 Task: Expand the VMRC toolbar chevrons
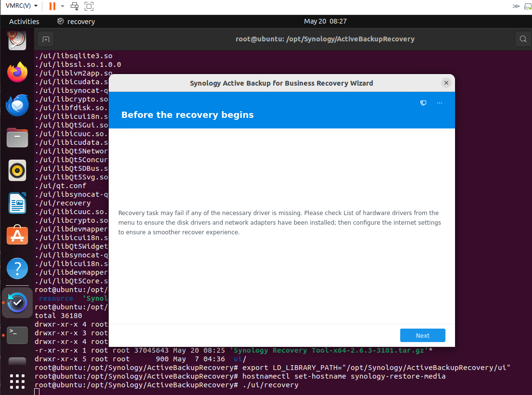tap(516, 6)
